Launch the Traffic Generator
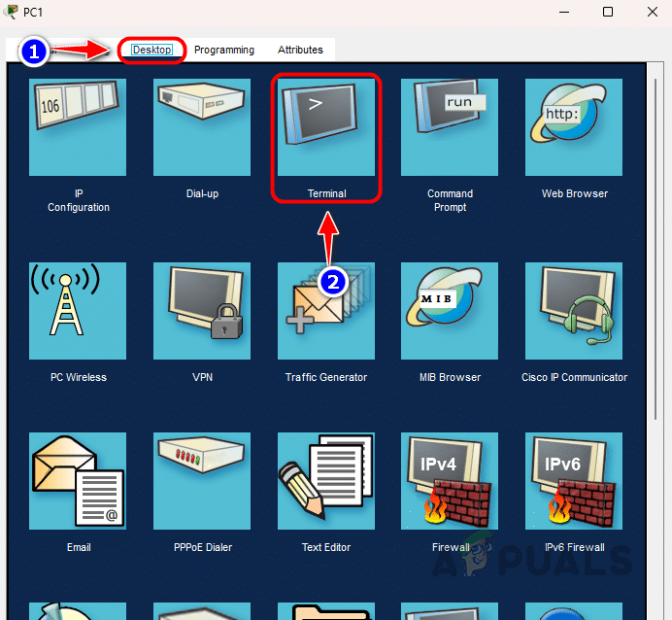Image resolution: width=672 pixels, height=620 pixels. pyautogui.click(x=326, y=311)
